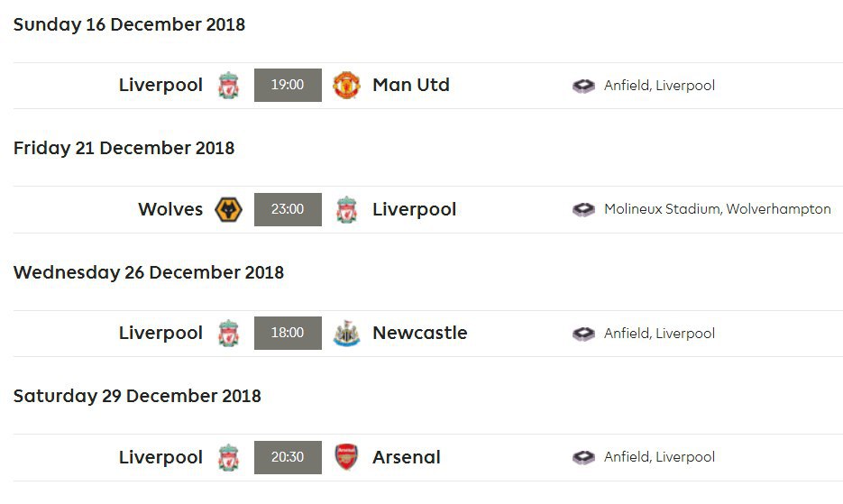This screenshot has height=504, width=843.
Task: Open the 20:30 kickoff time box
Action: tap(288, 457)
